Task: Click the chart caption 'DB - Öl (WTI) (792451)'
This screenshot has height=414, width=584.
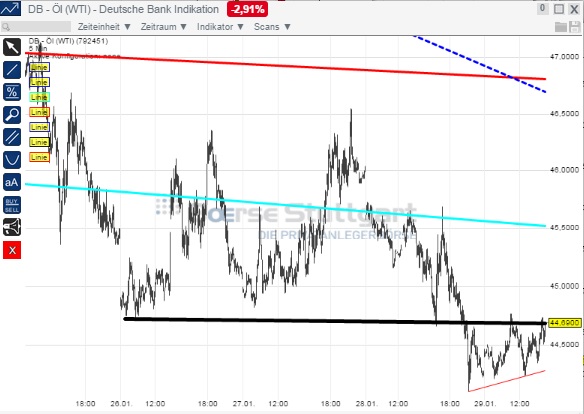Action: click(x=69, y=41)
